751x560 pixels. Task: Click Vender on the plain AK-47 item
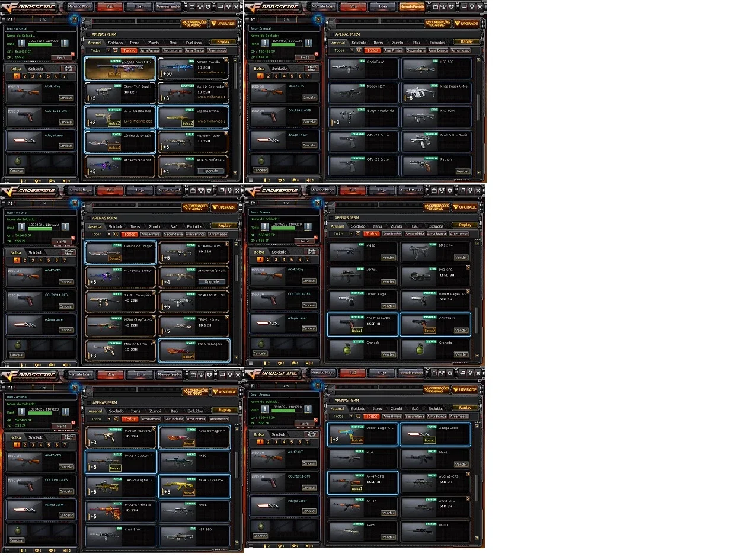coord(388,513)
